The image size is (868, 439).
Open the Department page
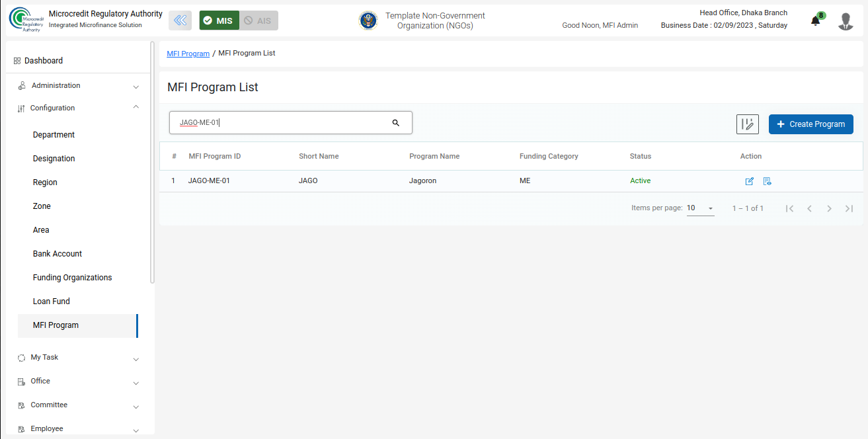coord(54,135)
